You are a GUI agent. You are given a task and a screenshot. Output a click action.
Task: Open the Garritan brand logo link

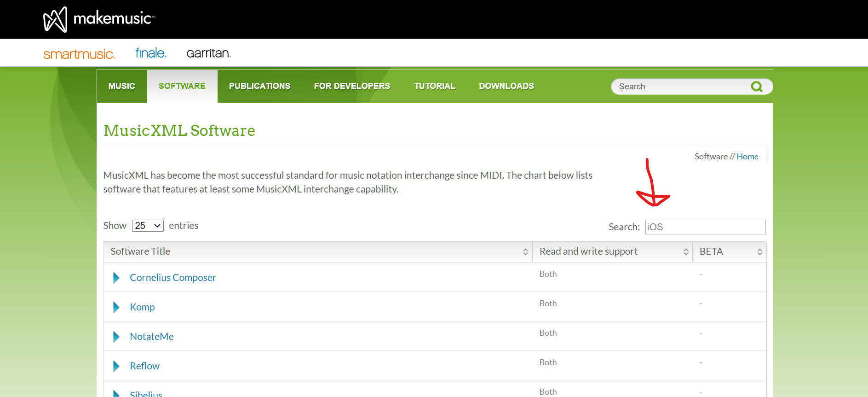click(x=208, y=53)
